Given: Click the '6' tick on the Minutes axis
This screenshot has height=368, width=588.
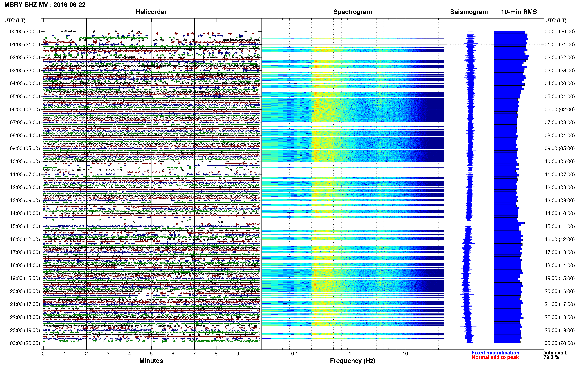Looking at the screenshot, I should coord(173,354).
